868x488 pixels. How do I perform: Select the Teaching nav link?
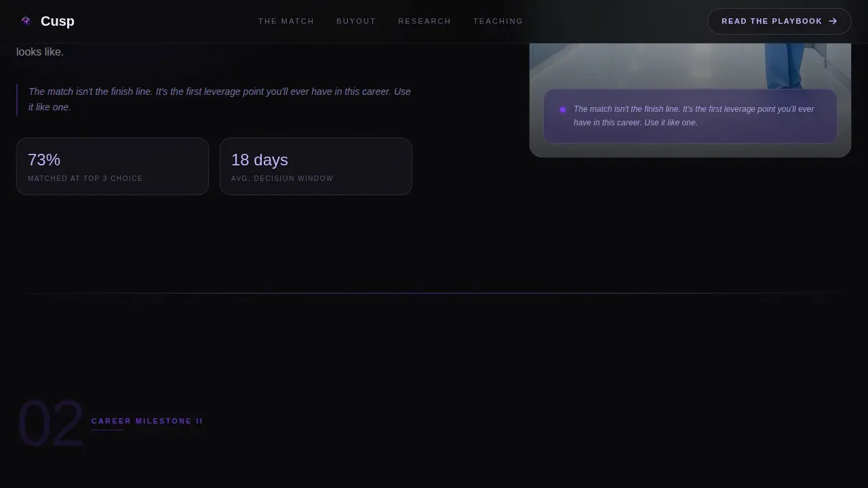click(498, 21)
